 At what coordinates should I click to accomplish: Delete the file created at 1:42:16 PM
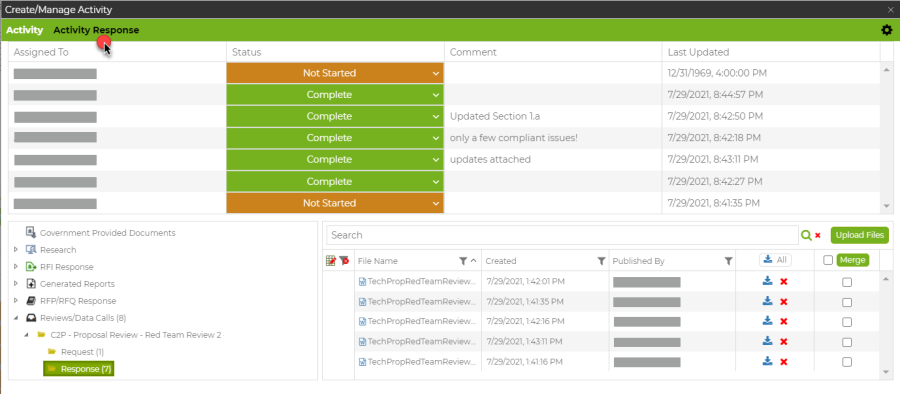coord(783,322)
